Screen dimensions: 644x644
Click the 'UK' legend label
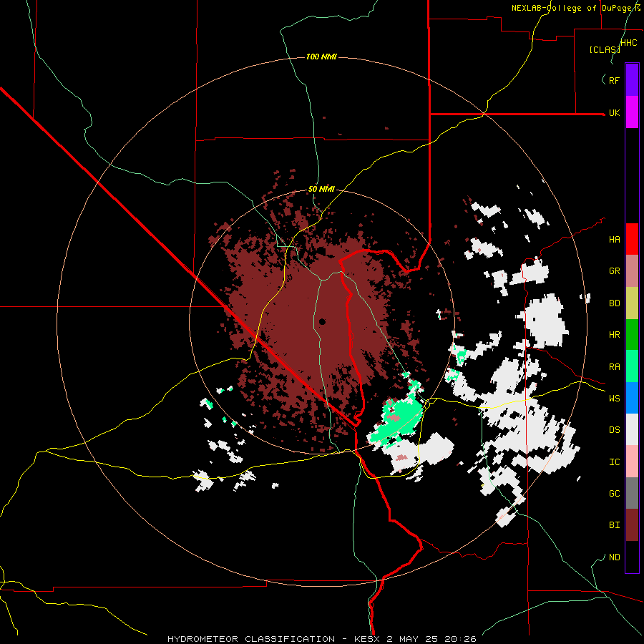(x=614, y=113)
